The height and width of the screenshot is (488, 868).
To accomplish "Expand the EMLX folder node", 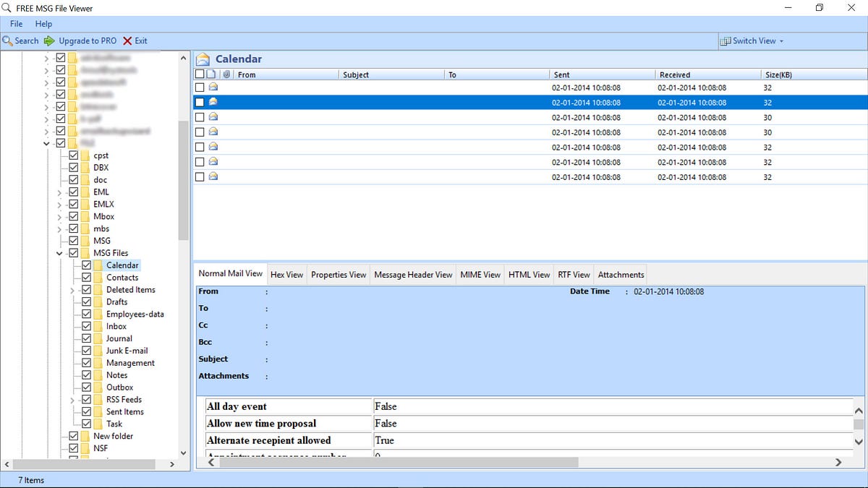I will (x=59, y=205).
